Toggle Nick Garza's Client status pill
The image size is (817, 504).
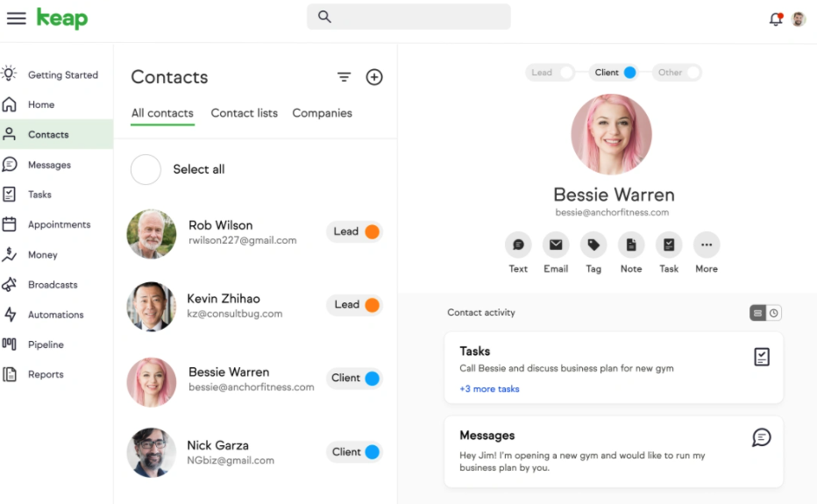pos(355,452)
